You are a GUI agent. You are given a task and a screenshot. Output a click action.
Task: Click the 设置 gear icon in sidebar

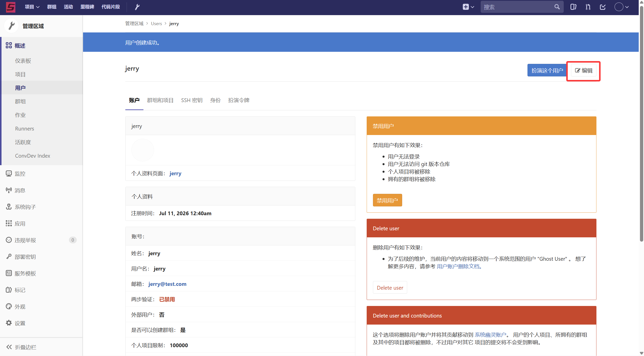point(9,323)
